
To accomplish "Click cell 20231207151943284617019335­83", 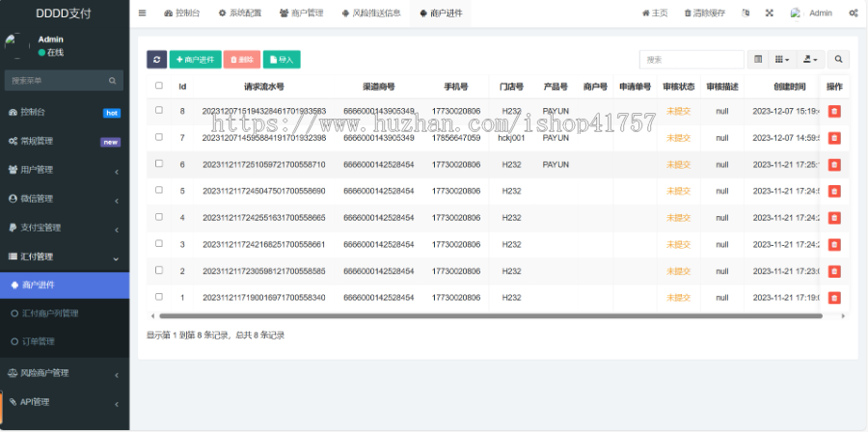I will tap(264, 111).
